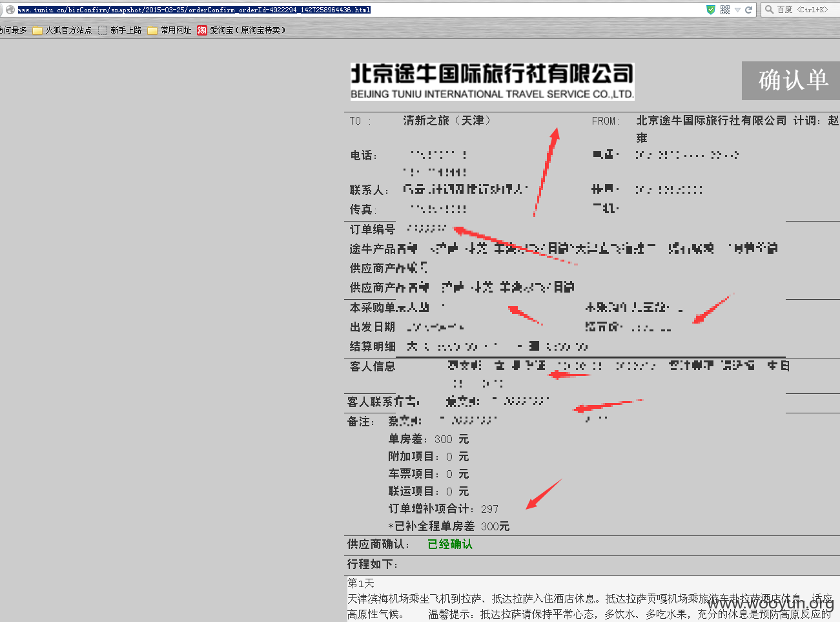Click the 新手上路 bookmark icon
Viewport: 840px width, 622px height.
click(x=103, y=30)
